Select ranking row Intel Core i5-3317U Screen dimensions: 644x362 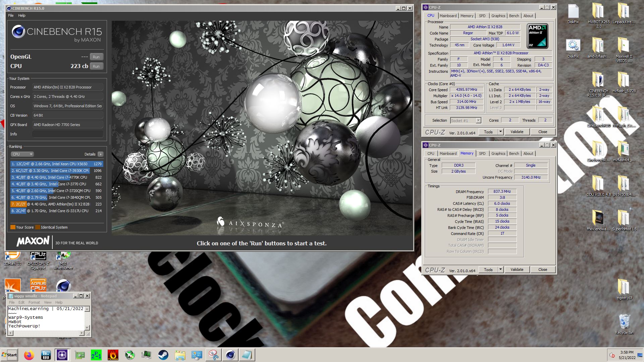(x=57, y=211)
